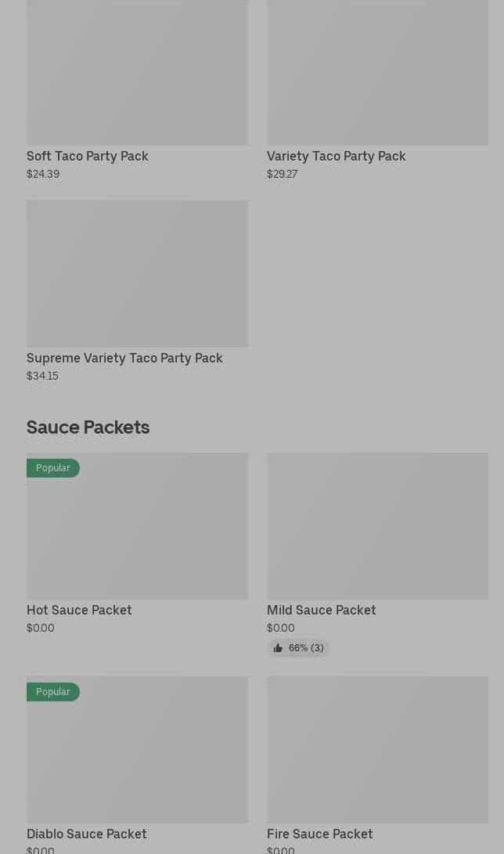Choose the Mild Sauce Packet picture
The image size is (504, 854).
tap(377, 526)
